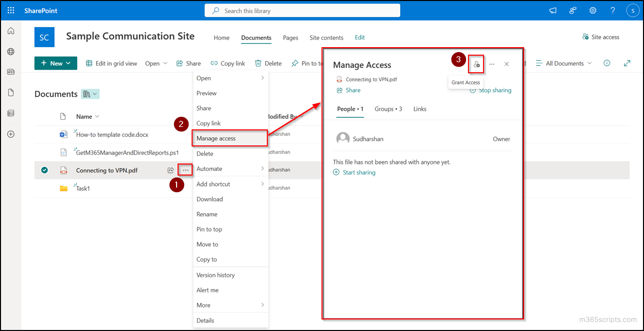The width and height of the screenshot is (644, 331).
Task: Switch to the Groups tab in Manage Access
Action: pos(388,109)
